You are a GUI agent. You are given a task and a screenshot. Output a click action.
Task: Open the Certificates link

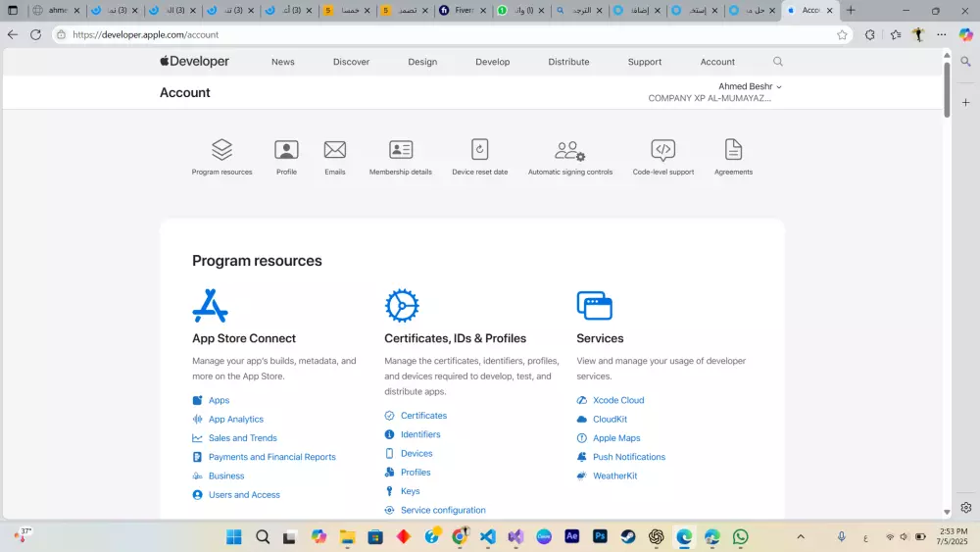(423, 416)
